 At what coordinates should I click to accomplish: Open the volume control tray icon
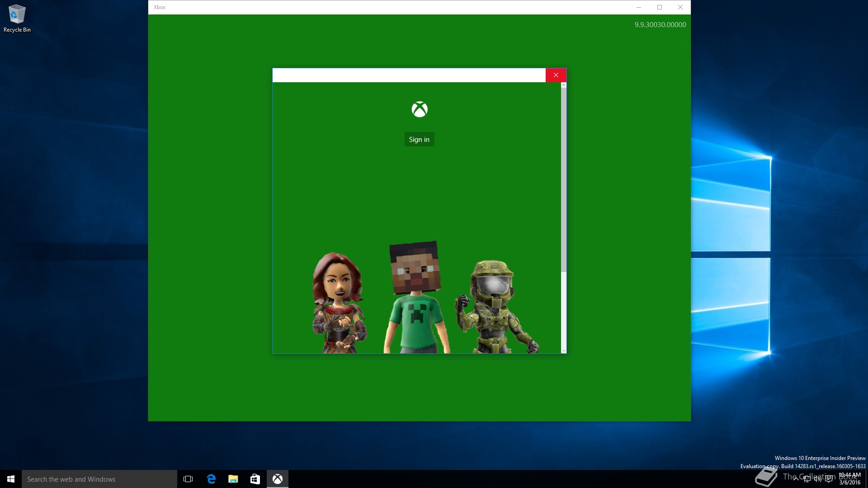point(817,479)
